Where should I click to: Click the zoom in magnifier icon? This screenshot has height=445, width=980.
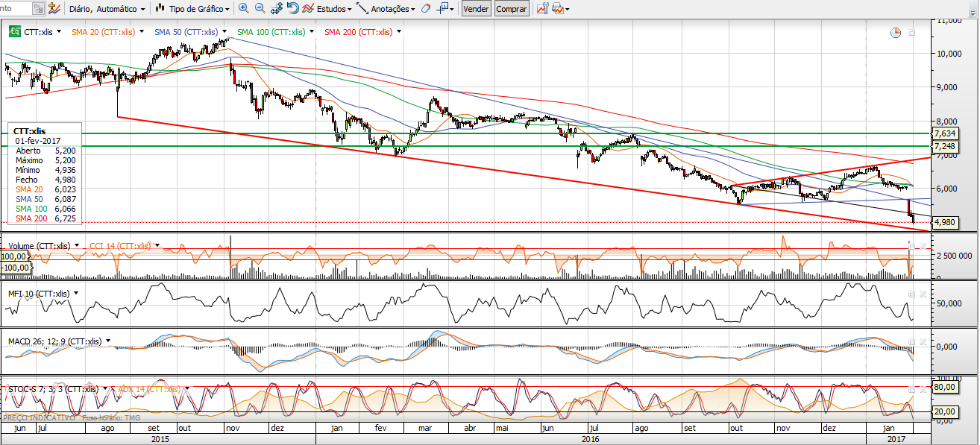click(x=243, y=9)
